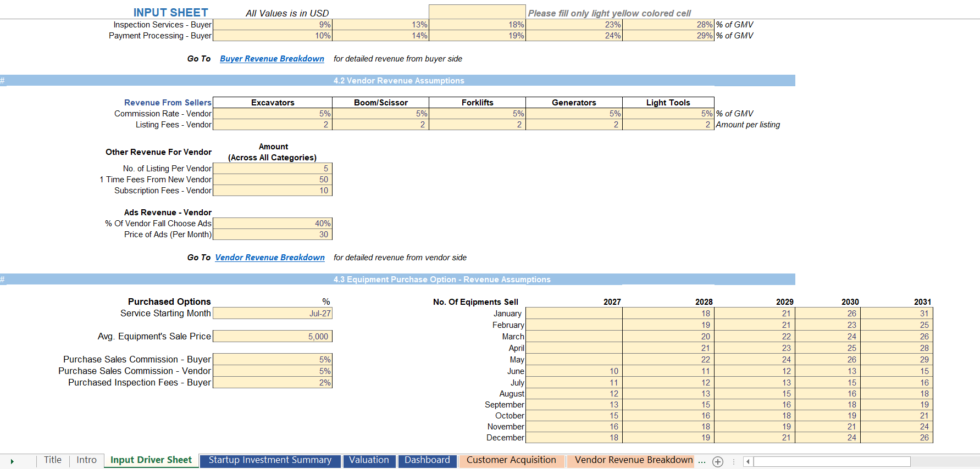Go to the Dashboard sheet tab

click(x=427, y=460)
